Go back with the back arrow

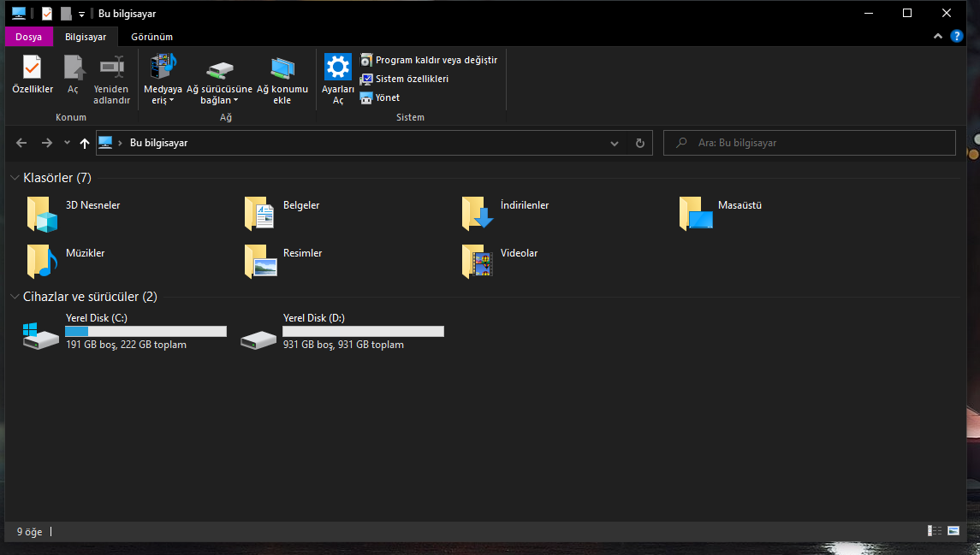(21, 143)
